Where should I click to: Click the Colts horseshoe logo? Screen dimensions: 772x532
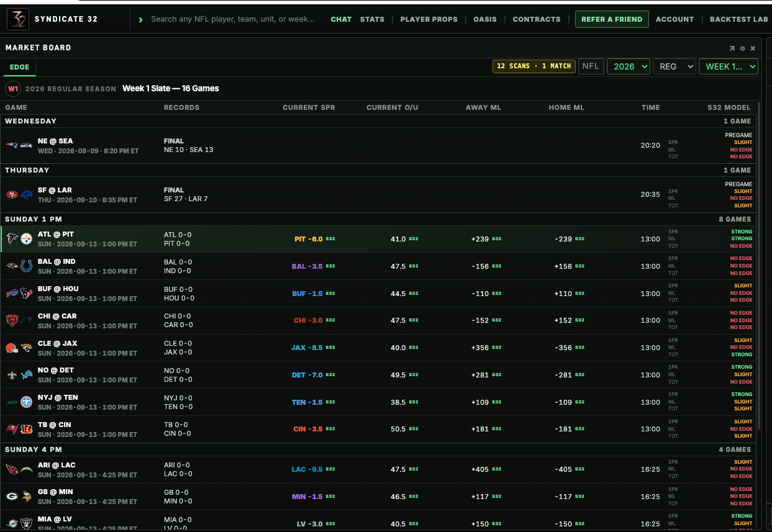[26, 266]
